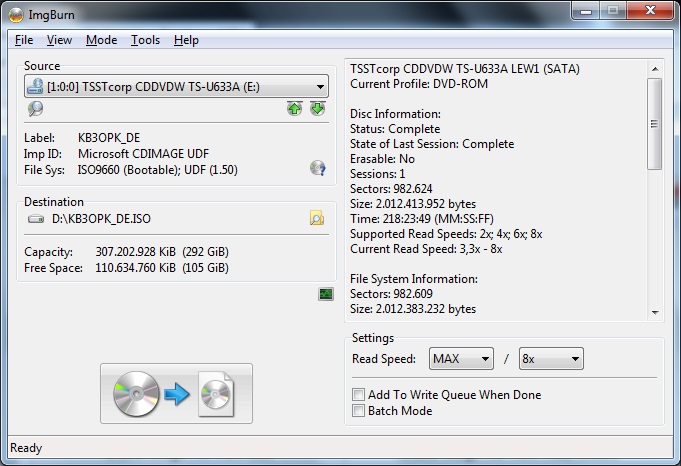Click the Current Profile: DVD-ROM line

pos(419,84)
